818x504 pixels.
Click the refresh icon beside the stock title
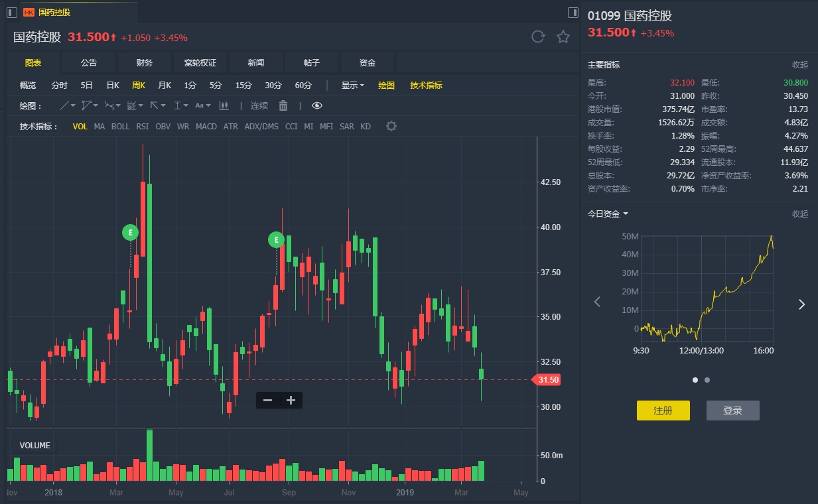pyautogui.click(x=538, y=37)
